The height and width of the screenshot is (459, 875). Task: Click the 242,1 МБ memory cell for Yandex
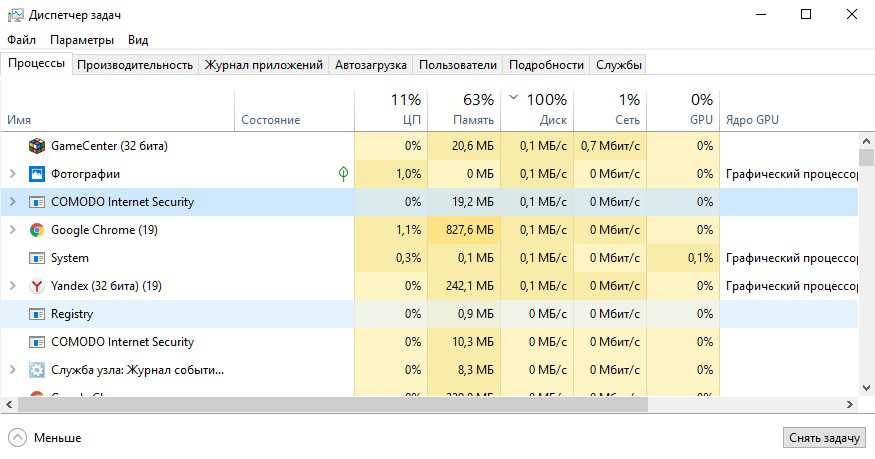coord(464,286)
